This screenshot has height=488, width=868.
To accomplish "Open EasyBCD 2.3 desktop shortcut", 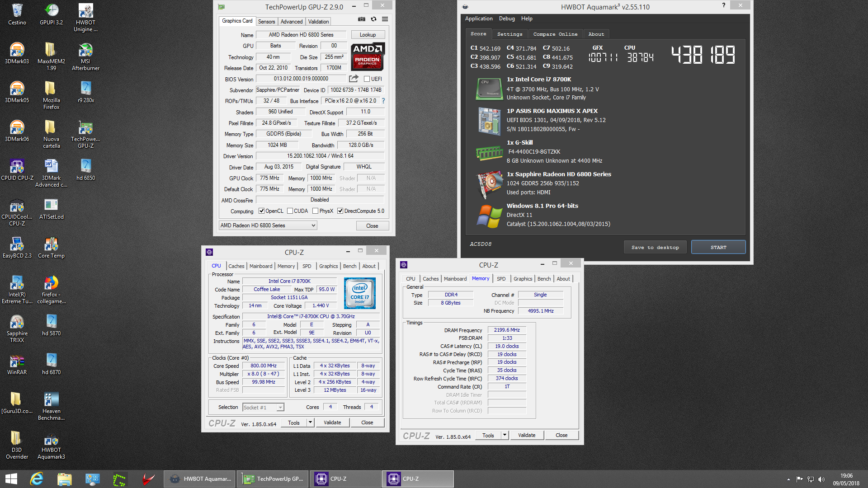I will point(17,248).
